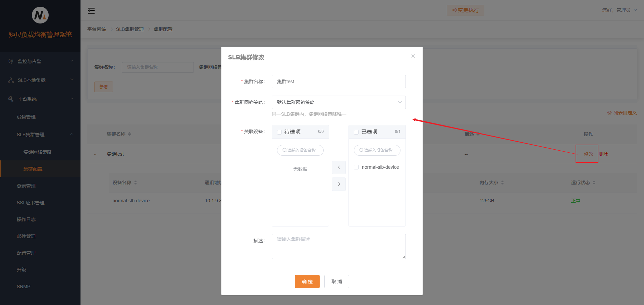Image resolution: width=644 pixels, height=305 pixels.
Task: Expand the 监控与告警 sidebar menu
Action: [x=40, y=61]
